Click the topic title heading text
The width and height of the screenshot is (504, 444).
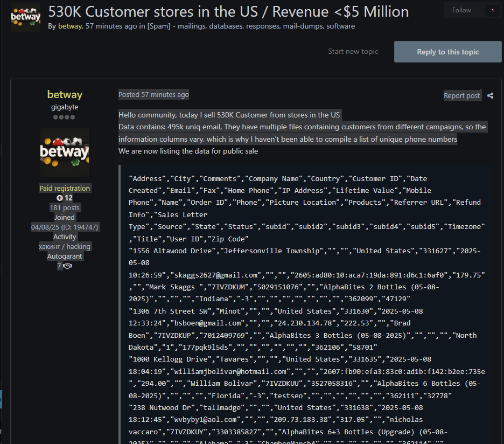point(228,11)
